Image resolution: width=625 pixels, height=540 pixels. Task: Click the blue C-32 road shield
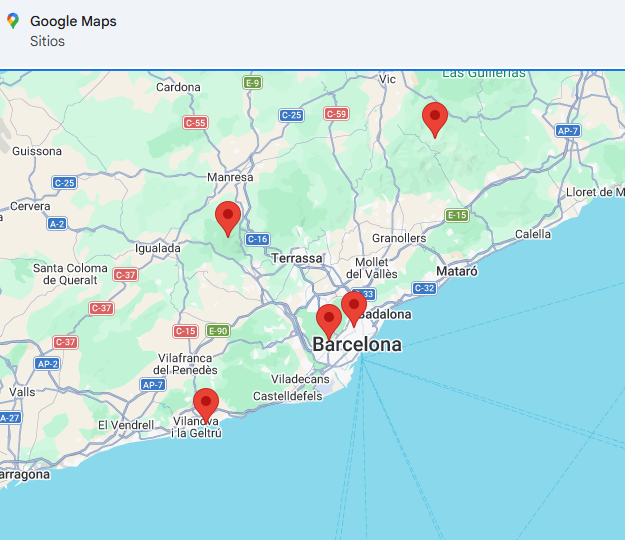[x=424, y=288]
